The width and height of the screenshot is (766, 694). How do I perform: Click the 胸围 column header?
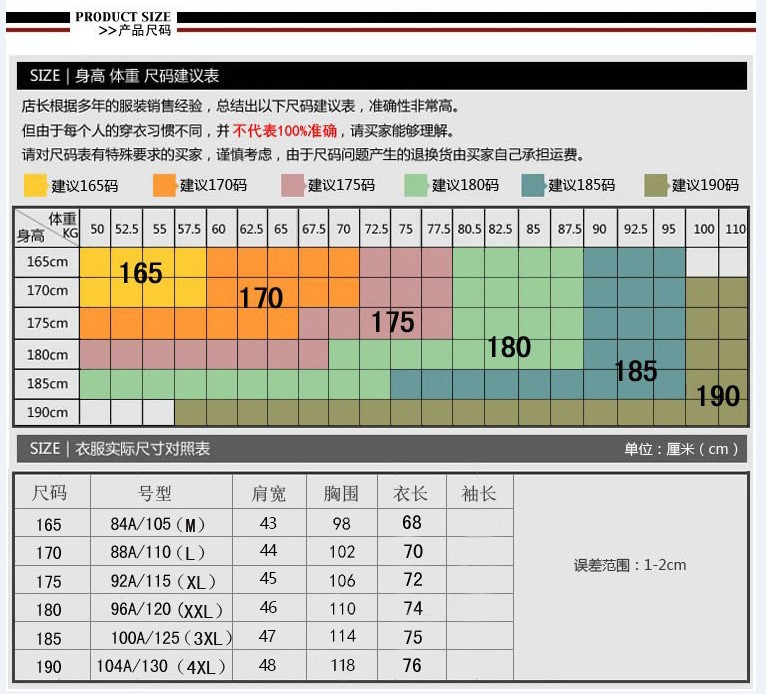(x=341, y=493)
